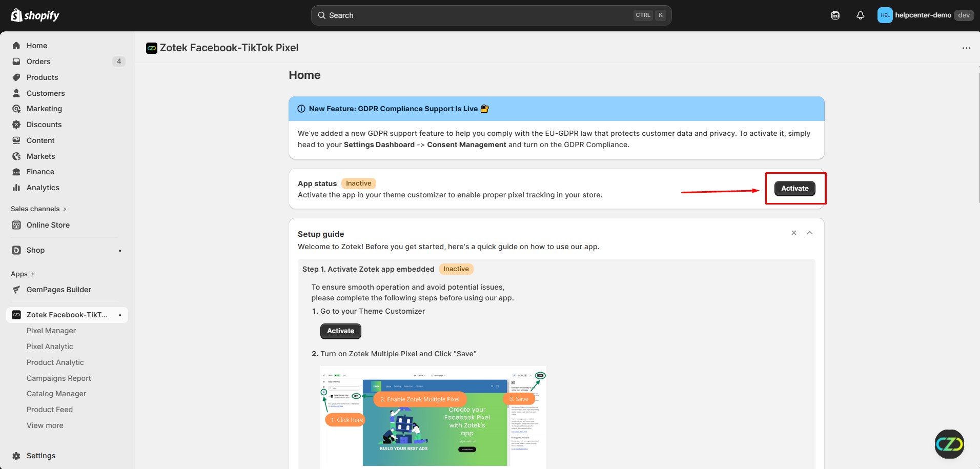Click the Content icon in sidebar
Viewport: 980px width, 469px height.
pos(16,140)
